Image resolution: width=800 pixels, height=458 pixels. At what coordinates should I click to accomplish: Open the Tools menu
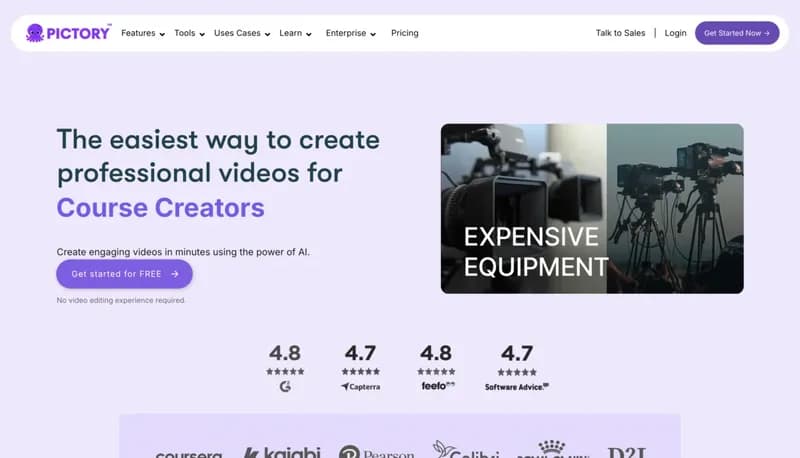185,33
